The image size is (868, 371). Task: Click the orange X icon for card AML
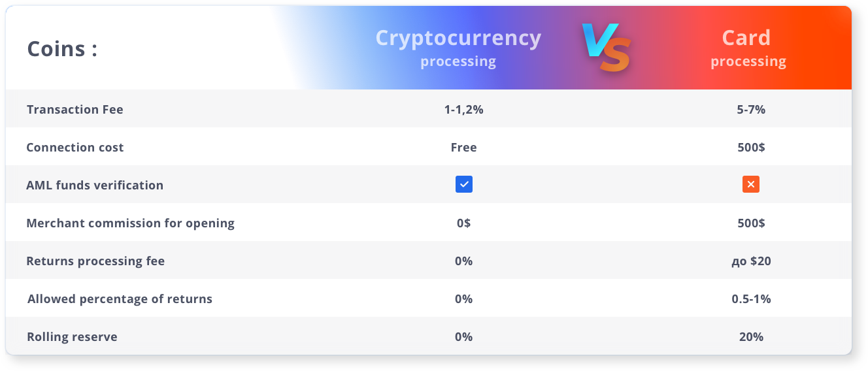click(x=751, y=185)
